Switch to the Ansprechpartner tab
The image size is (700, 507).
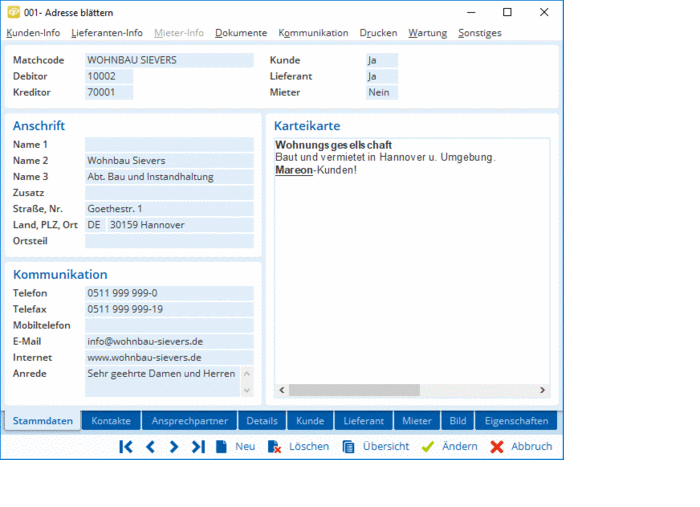tap(190, 421)
